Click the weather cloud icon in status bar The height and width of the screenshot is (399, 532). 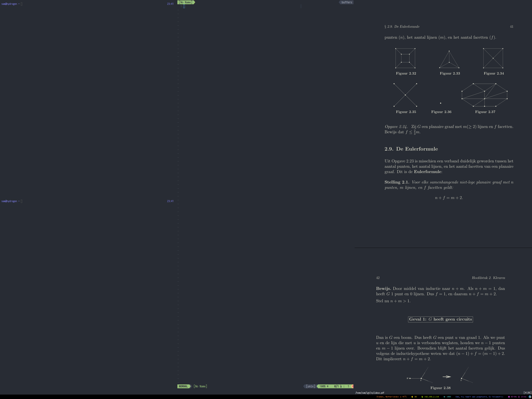click(x=401, y=397)
